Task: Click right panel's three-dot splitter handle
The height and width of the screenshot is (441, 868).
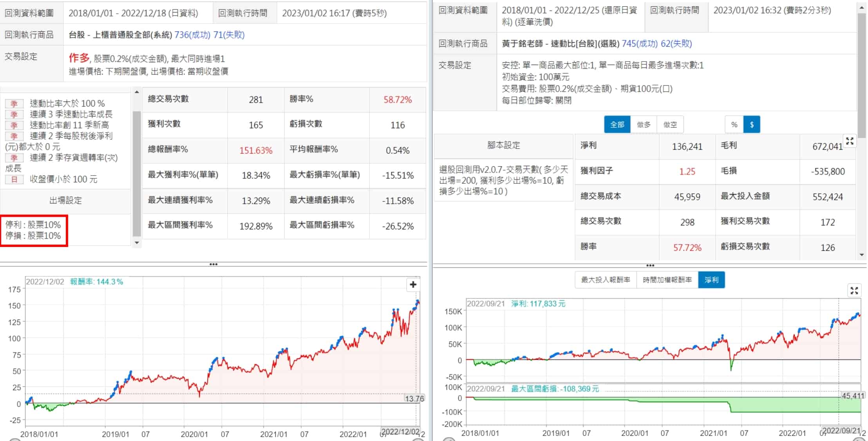Action: (x=650, y=265)
